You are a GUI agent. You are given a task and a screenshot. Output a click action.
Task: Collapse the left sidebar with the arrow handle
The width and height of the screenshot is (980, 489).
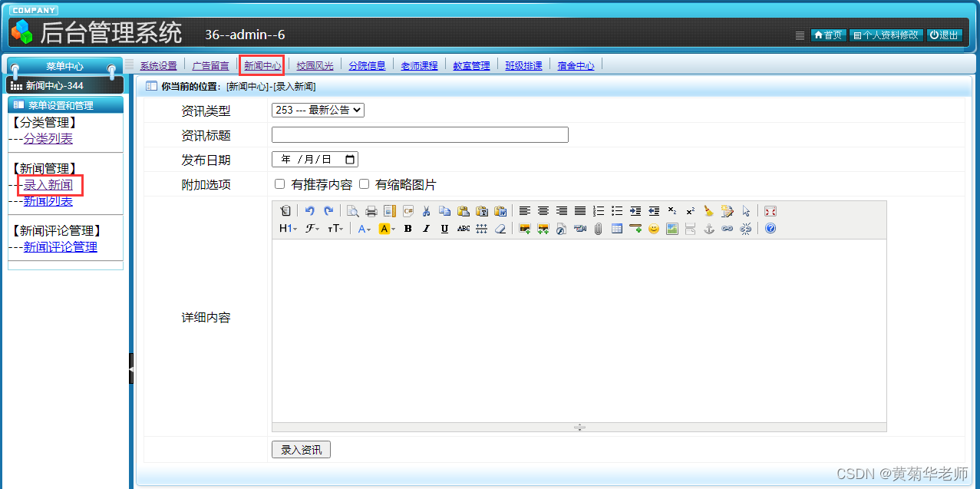(131, 369)
